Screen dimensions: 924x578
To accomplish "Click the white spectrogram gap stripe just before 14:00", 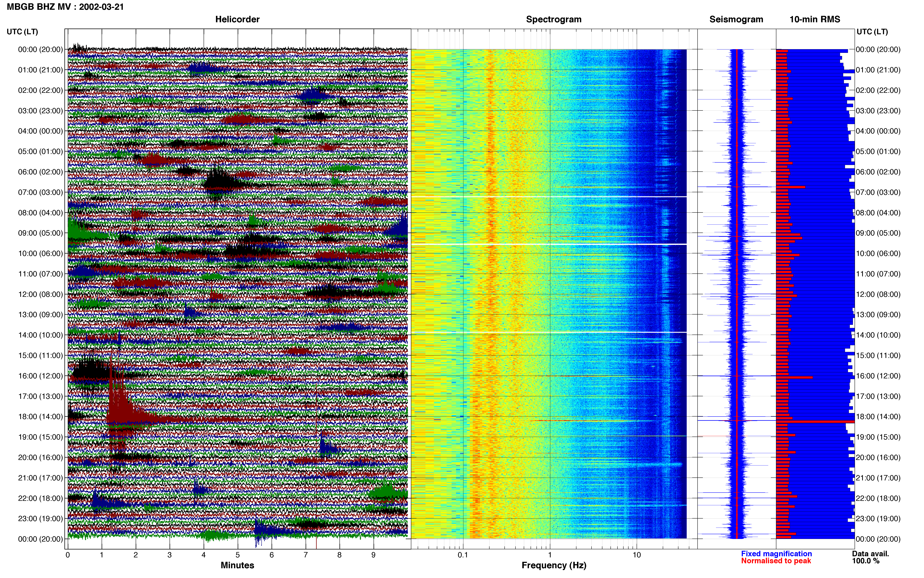I will (x=549, y=332).
